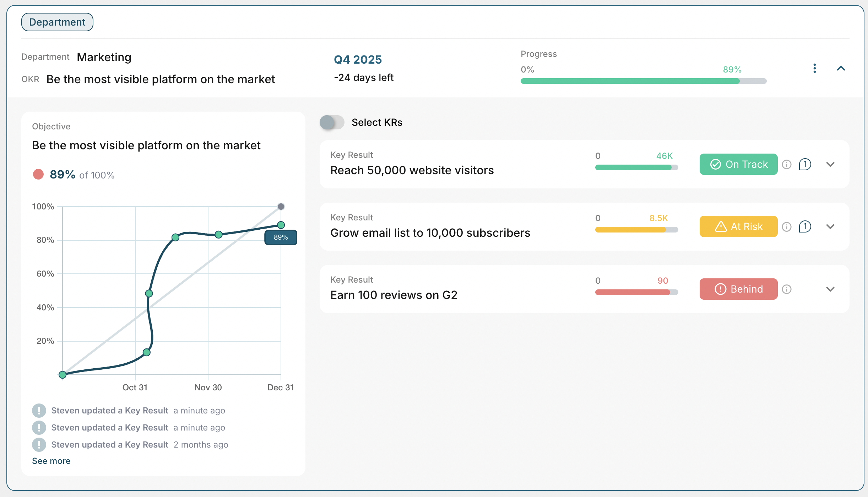Viewport: 868px width, 497px height.
Task: Enable the Select KRs toggle
Action: pyautogui.click(x=332, y=122)
